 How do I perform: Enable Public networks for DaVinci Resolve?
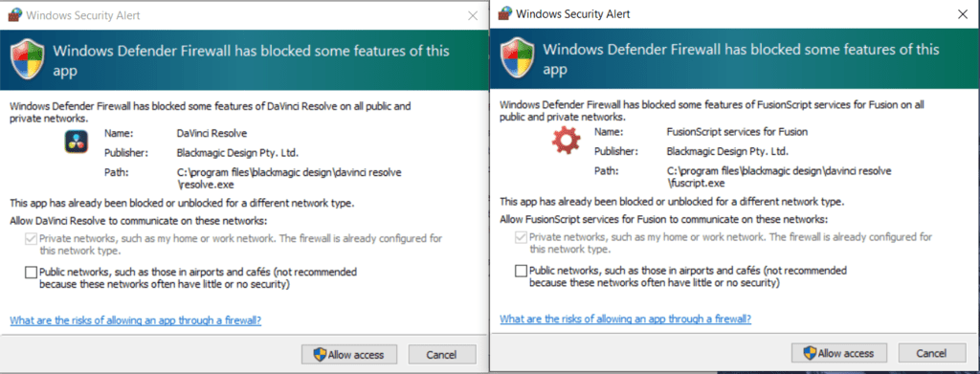[x=31, y=273]
